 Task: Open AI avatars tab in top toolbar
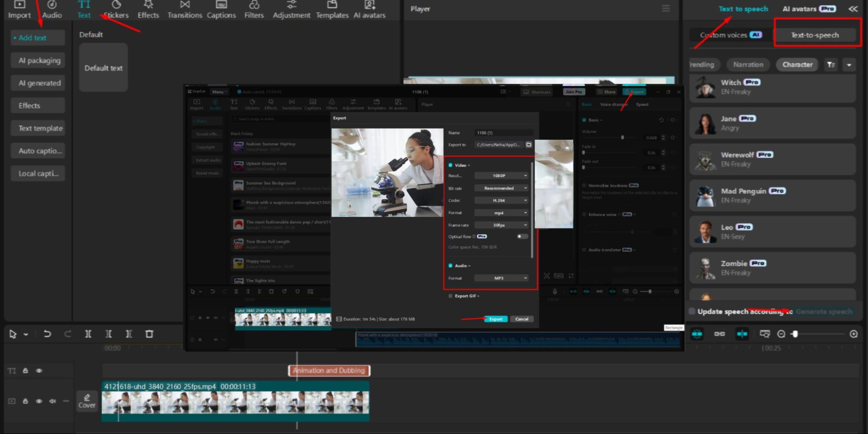[x=370, y=10]
